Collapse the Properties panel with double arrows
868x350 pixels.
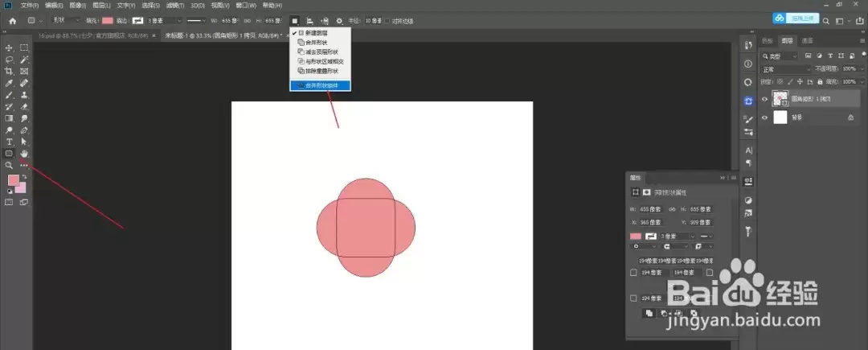point(723,178)
